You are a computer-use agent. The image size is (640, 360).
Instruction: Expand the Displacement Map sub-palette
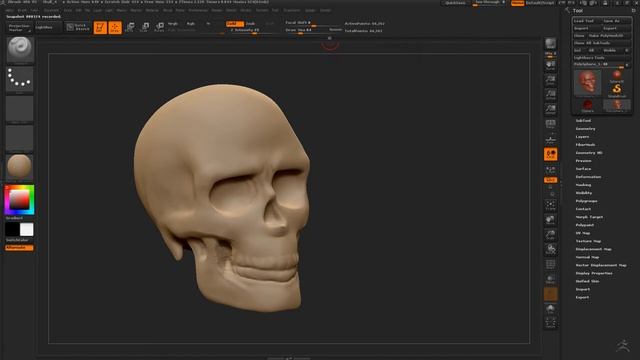point(593,249)
